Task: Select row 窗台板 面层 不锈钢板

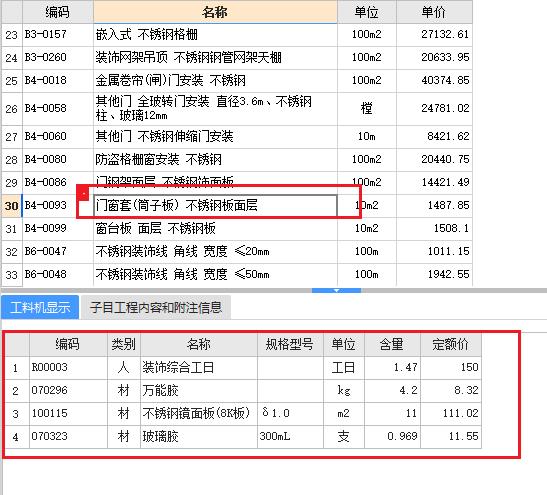Action: click(x=237, y=228)
